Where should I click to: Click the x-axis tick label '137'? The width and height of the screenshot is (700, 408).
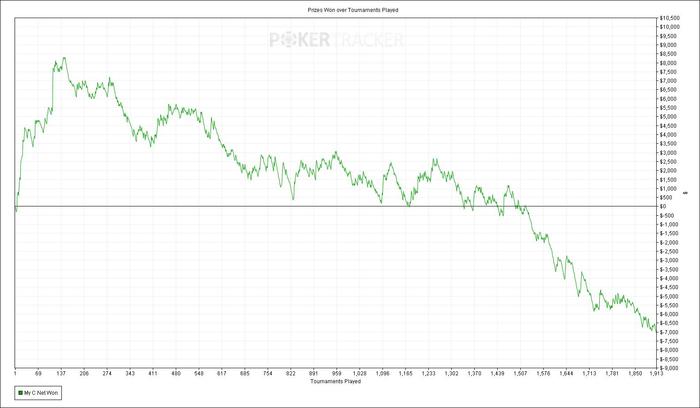[61, 373]
